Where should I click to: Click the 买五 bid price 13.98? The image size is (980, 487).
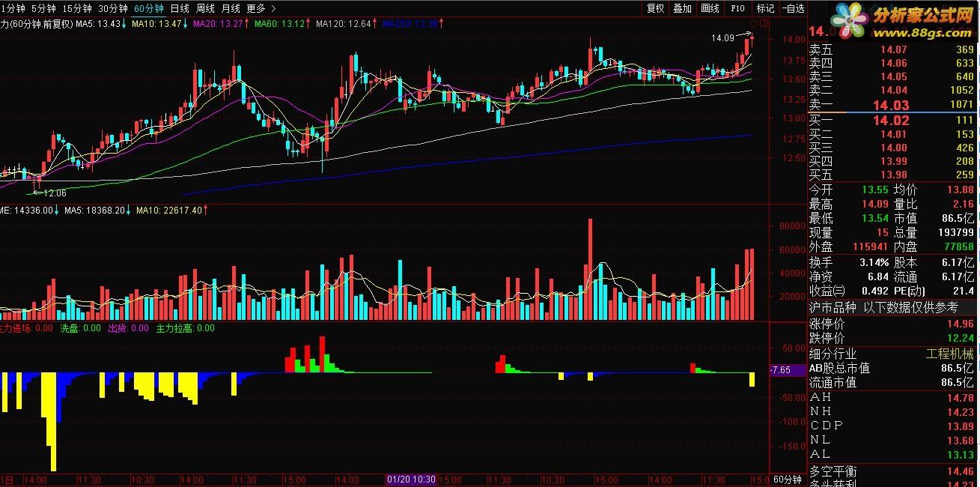(893, 175)
